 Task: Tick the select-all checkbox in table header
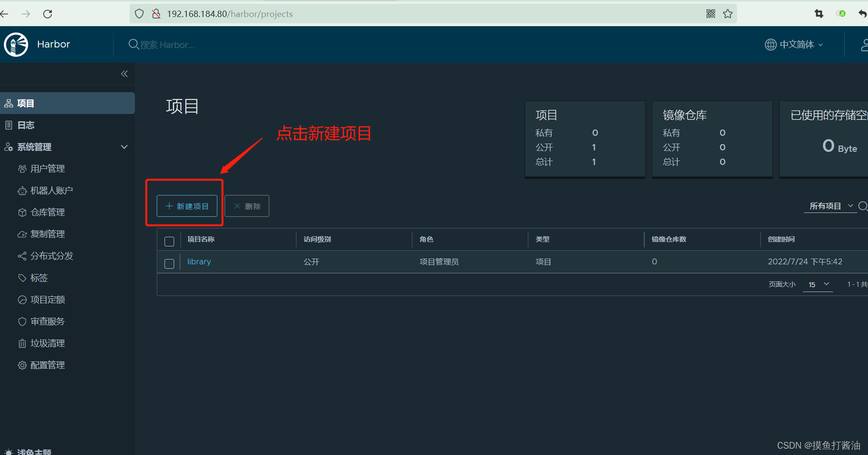[x=169, y=241]
